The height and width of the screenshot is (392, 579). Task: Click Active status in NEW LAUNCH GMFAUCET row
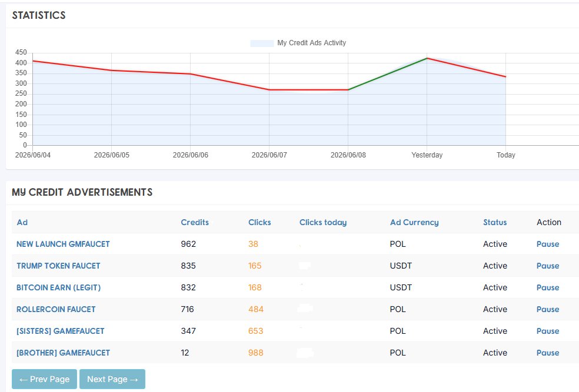pyautogui.click(x=495, y=244)
